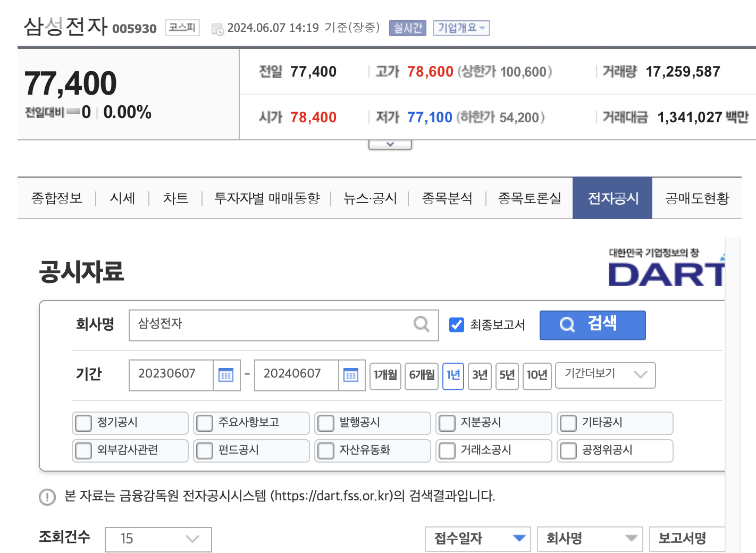Image resolution: width=756 pixels, height=553 pixels.
Task: Click the company name search magnifier icon
Action: pyautogui.click(x=422, y=323)
